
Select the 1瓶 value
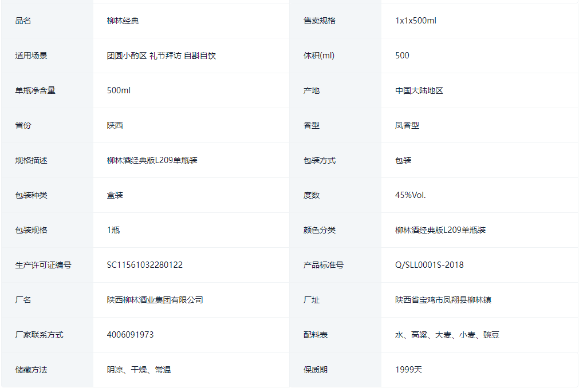pyautogui.click(x=113, y=230)
